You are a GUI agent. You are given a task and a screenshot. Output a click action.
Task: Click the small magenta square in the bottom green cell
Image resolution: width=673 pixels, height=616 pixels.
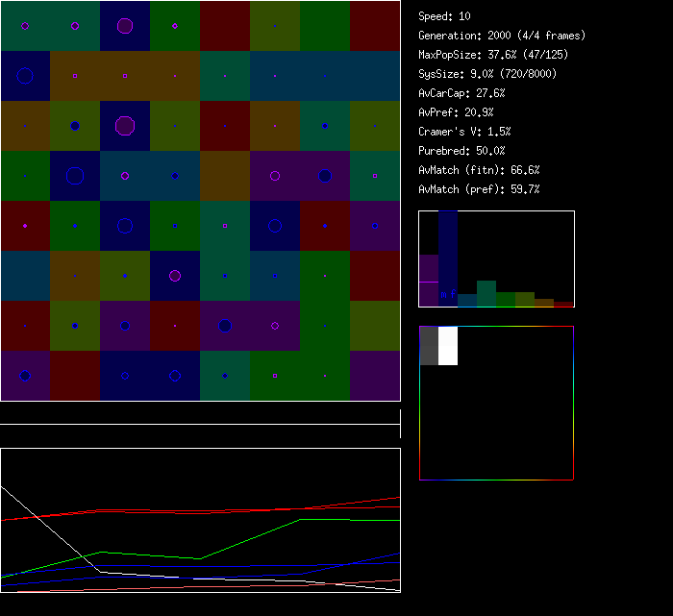click(275, 376)
